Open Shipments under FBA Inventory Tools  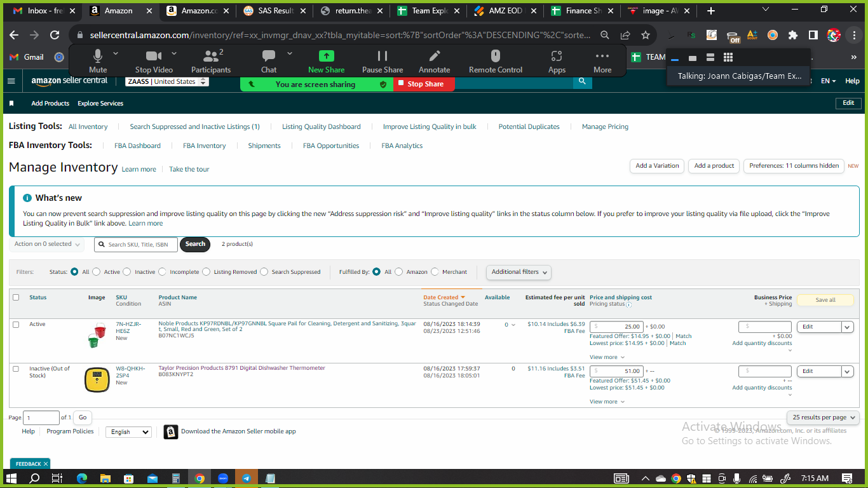[264, 146]
